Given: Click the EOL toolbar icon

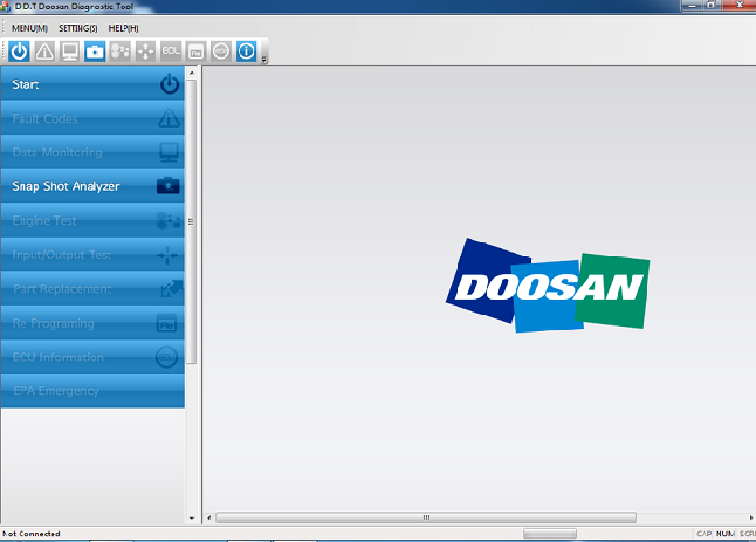Looking at the screenshot, I should pos(170,51).
